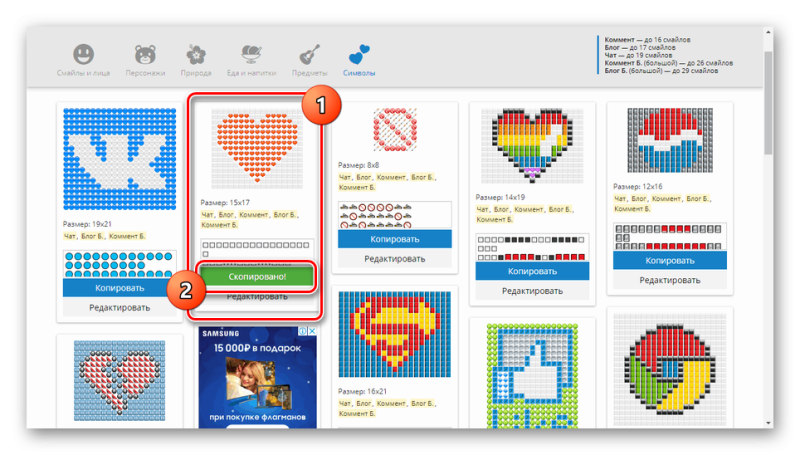Screen dimensions: 800x455
Task: Click the Pepsi logo emoji picture
Action: tap(670, 140)
